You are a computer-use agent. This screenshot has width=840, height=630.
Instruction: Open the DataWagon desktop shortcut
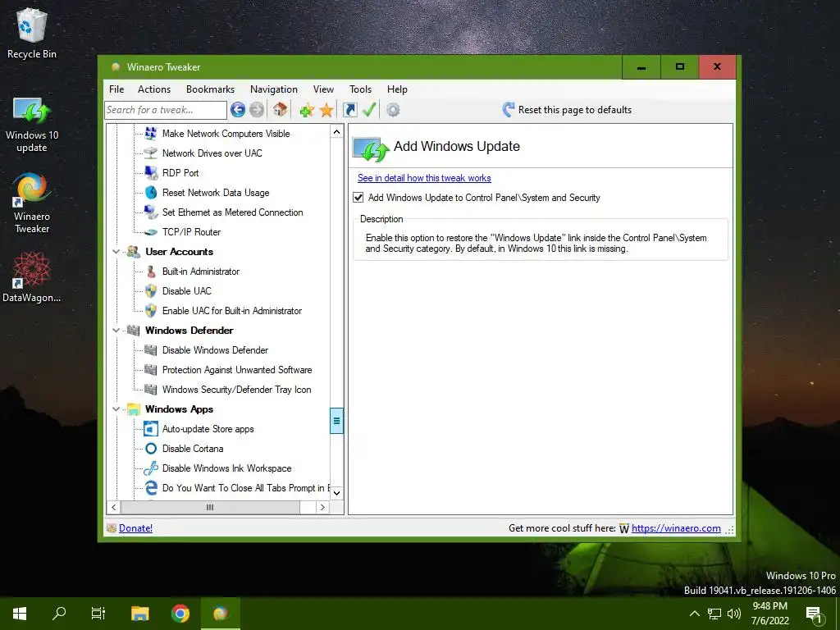point(32,277)
